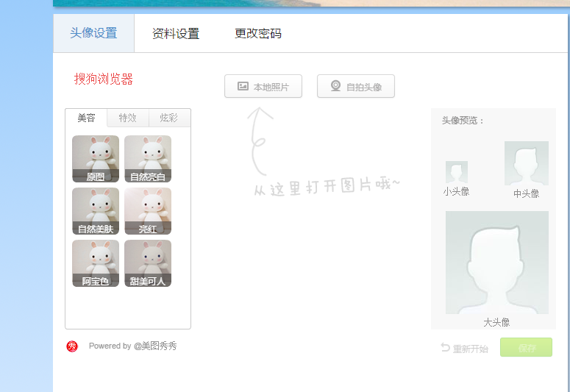Click the 中头像 preview image
This screenshot has width=570, height=392.
(x=527, y=163)
